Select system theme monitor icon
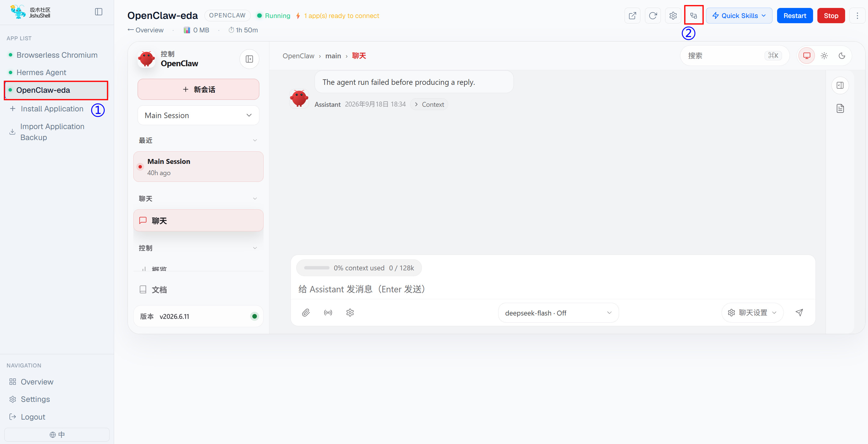 (x=807, y=56)
